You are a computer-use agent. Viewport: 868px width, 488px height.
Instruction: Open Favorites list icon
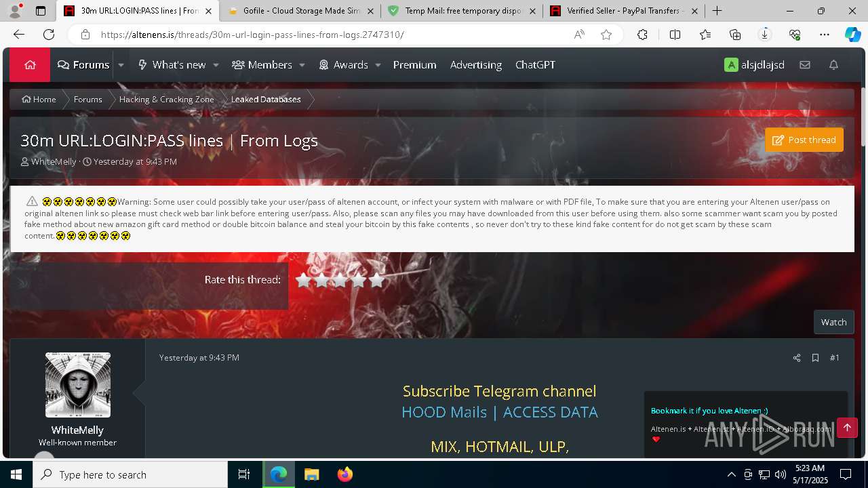click(705, 35)
